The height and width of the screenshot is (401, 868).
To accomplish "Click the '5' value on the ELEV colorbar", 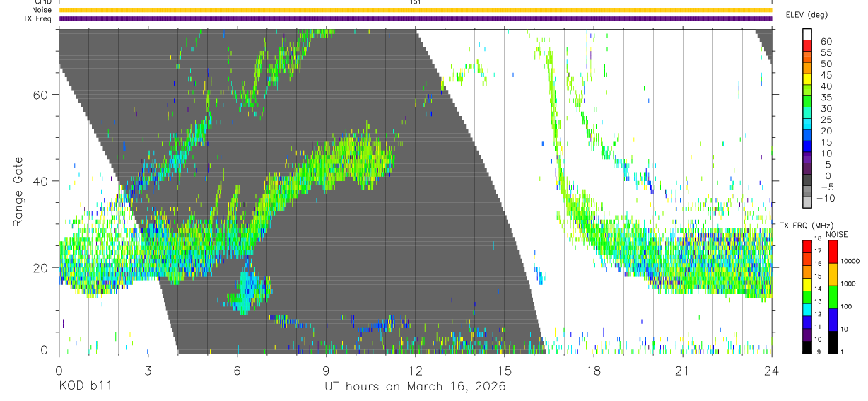I will 828,164.
